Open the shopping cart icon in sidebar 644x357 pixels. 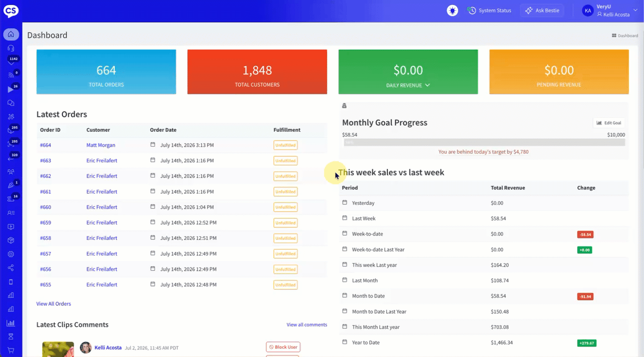(11, 351)
